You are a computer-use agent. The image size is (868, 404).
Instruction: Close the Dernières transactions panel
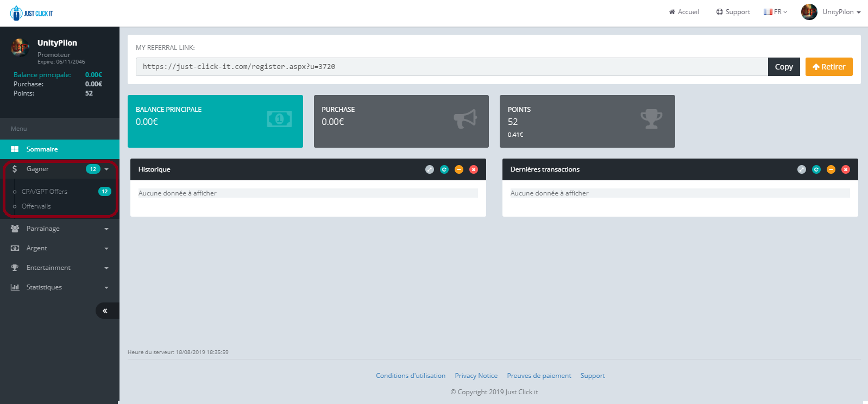(846, 169)
